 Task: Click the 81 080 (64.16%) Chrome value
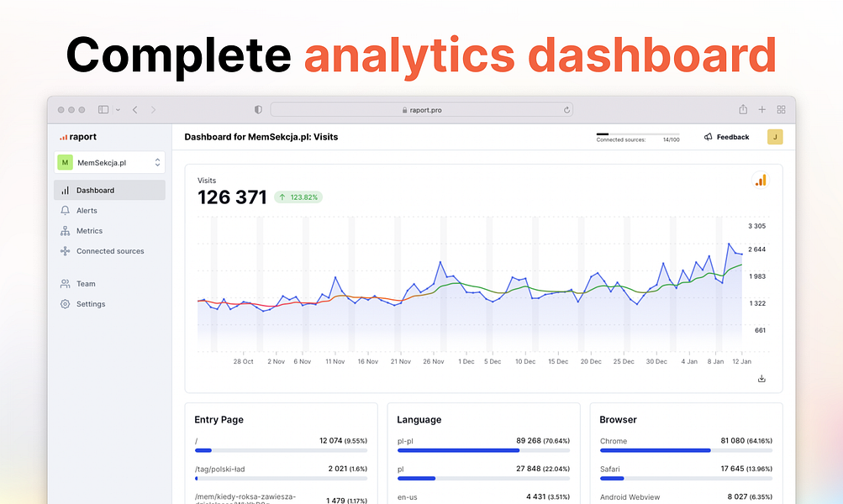(746, 441)
